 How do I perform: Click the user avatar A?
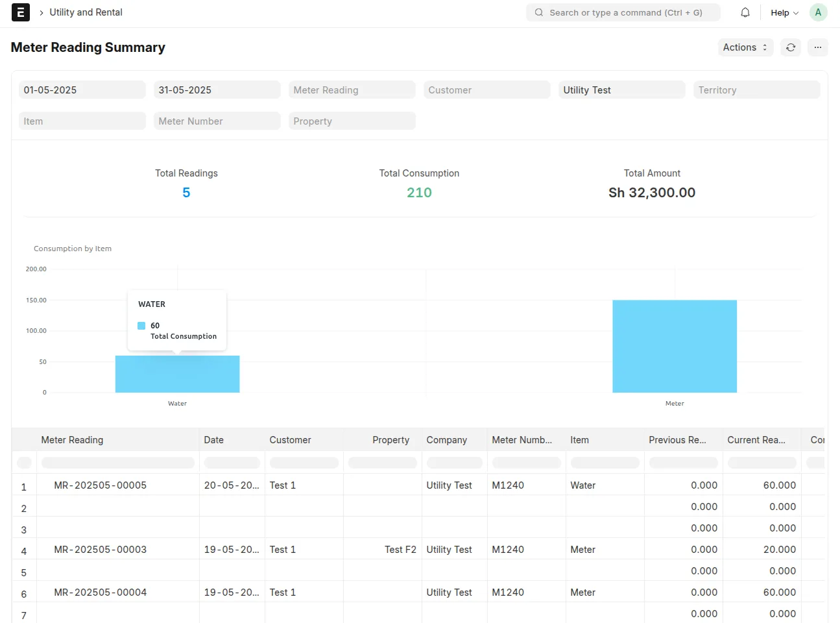[x=819, y=12]
